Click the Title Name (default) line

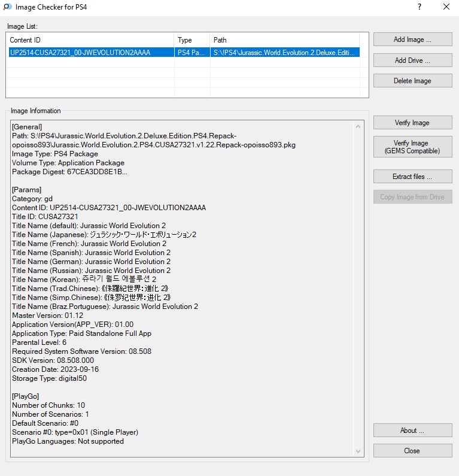click(89, 226)
